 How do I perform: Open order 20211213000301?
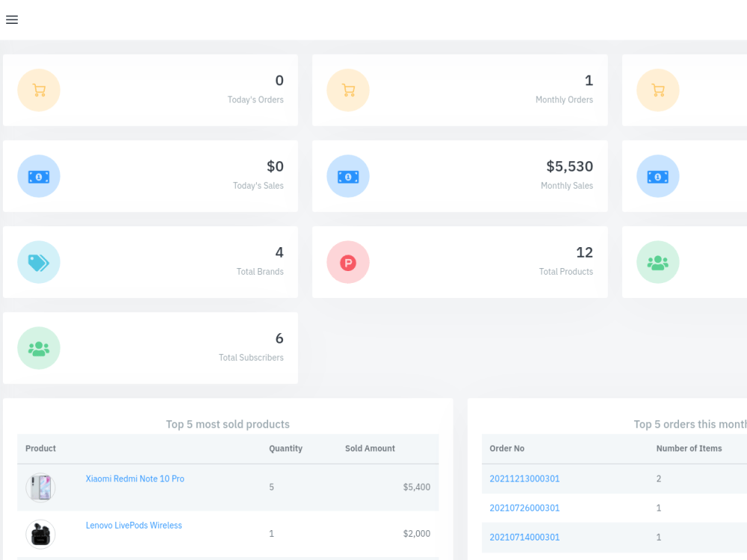click(524, 479)
